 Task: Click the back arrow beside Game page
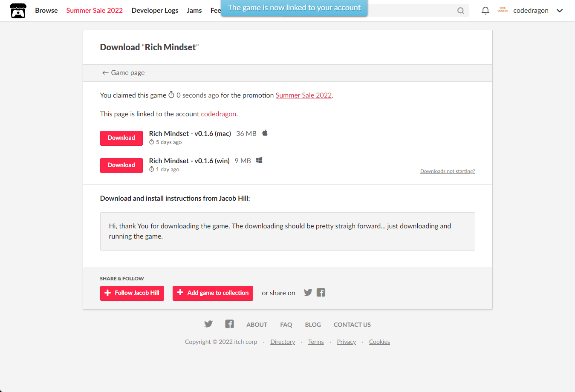tap(105, 73)
